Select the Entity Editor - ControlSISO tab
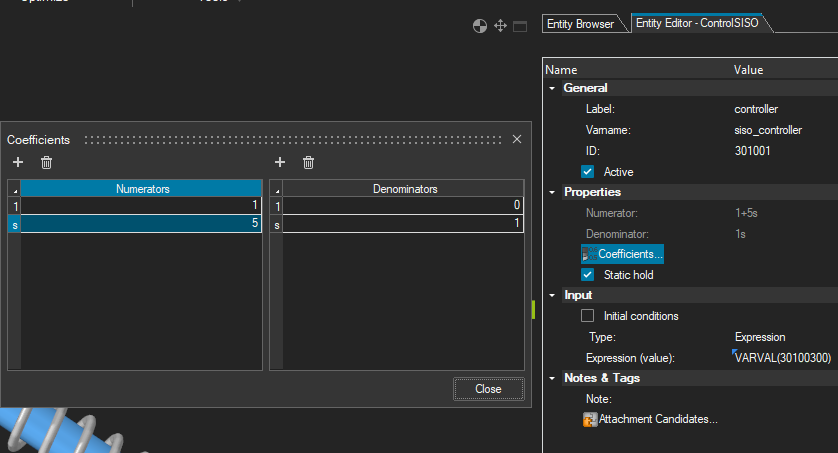This screenshot has width=838, height=453. point(697,23)
